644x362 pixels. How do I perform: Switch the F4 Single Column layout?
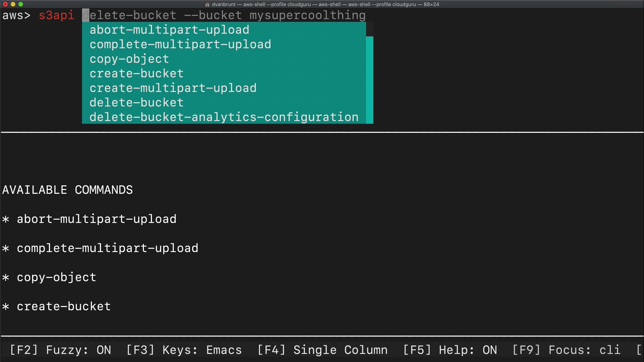click(322, 350)
